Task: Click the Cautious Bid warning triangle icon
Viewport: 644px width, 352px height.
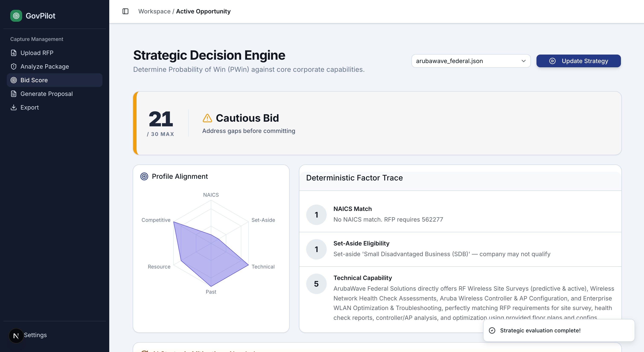Action: pyautogui.click(x=207, y=118)
